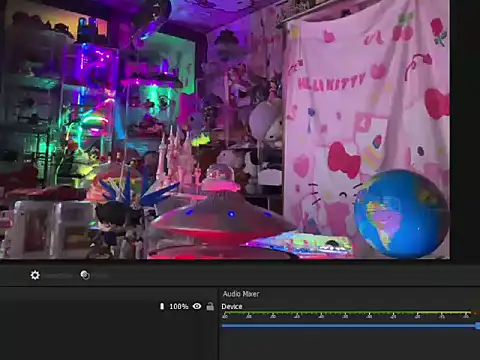Hide the source using the eye icon
The image size is (480, 360).
coord(197,306)
